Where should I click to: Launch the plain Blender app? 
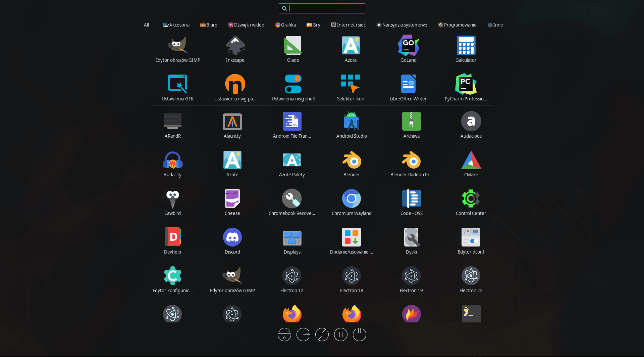coord(352,164)
